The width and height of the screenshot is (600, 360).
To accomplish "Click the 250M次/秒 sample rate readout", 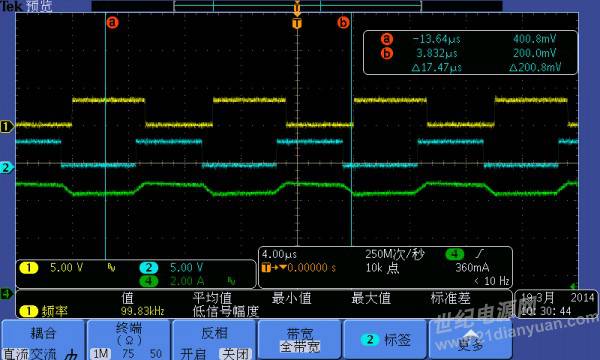I will 395,254.
